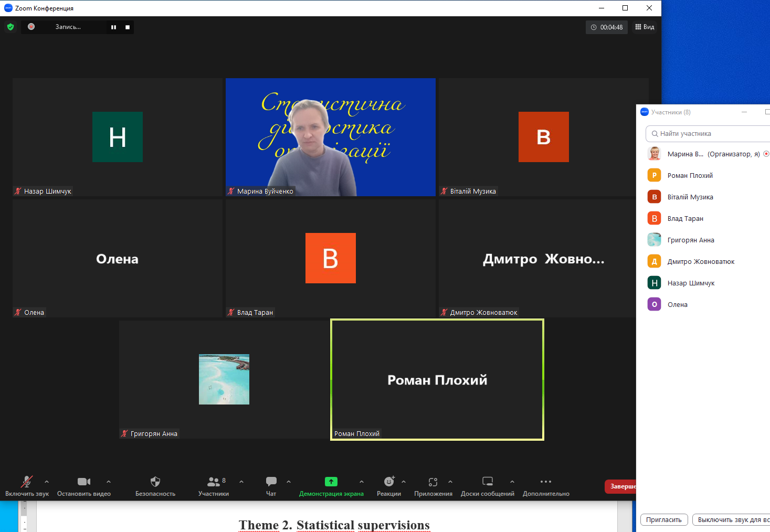Toggle camera with Остановить видео
The image size is (770, 532).
(84, 481)
